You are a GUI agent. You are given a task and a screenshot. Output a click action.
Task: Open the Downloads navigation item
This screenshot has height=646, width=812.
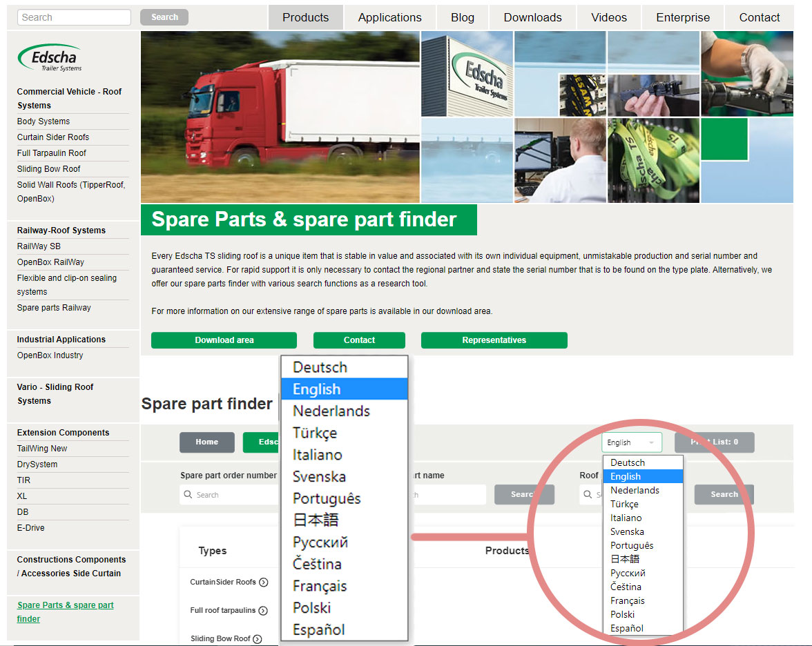click(x=533, y=18)
